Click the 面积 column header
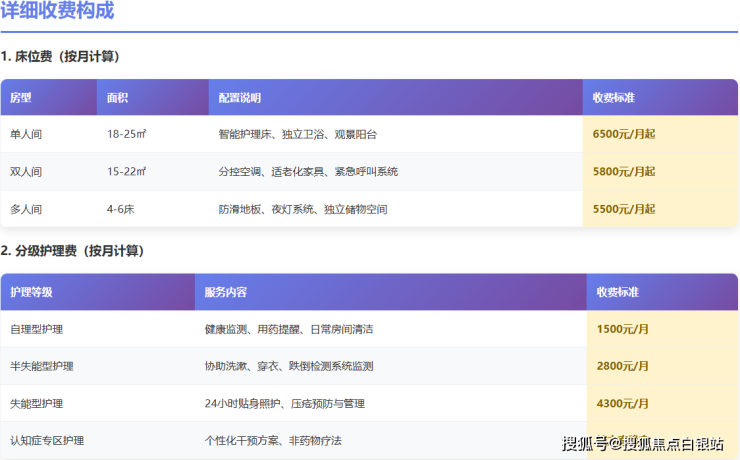 pyautogui.click(x=117, y=98)
